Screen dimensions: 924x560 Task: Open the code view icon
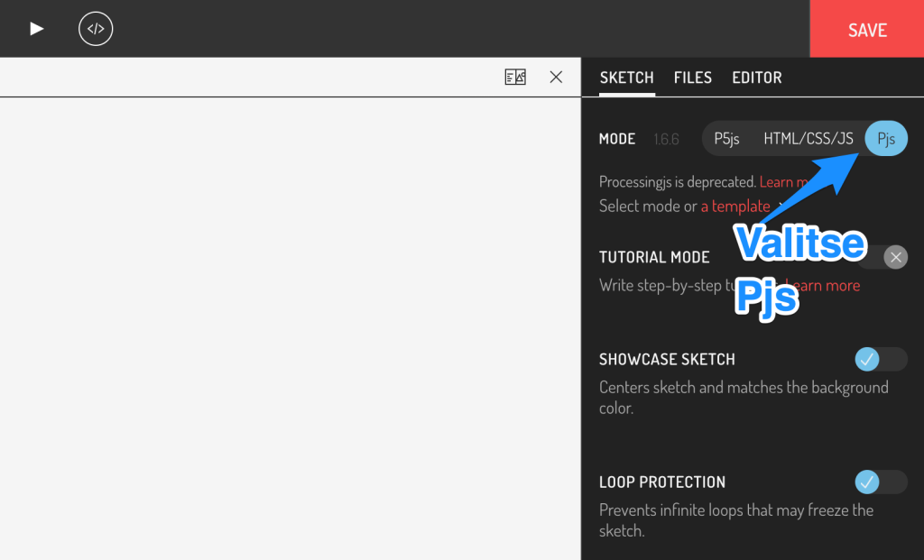(96, 29)
